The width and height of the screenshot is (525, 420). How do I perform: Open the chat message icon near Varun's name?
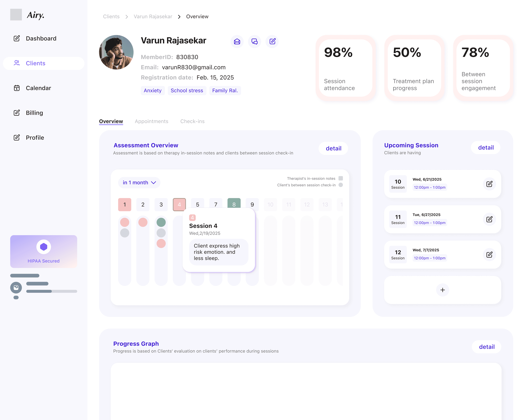(254, 41)
